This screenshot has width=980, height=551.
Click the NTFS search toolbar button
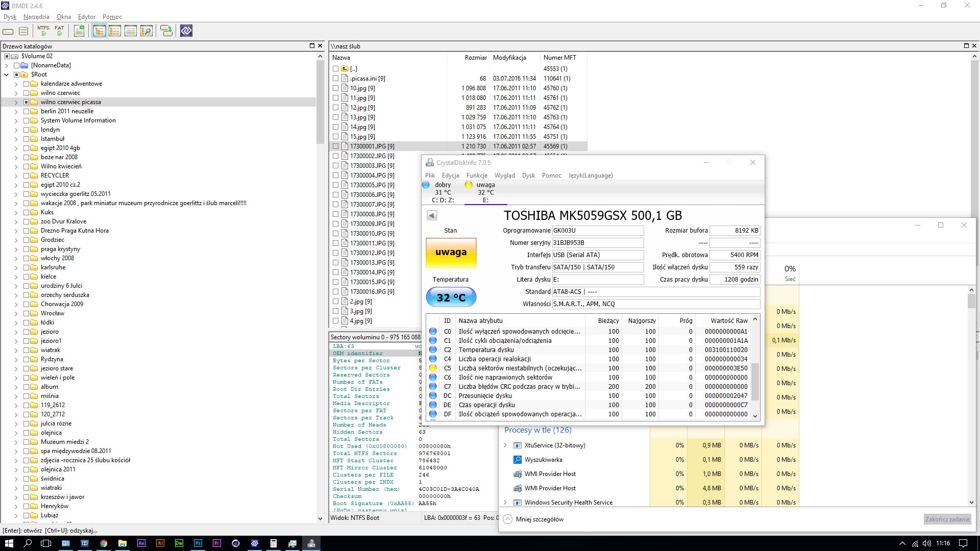[x=43, y=31]
